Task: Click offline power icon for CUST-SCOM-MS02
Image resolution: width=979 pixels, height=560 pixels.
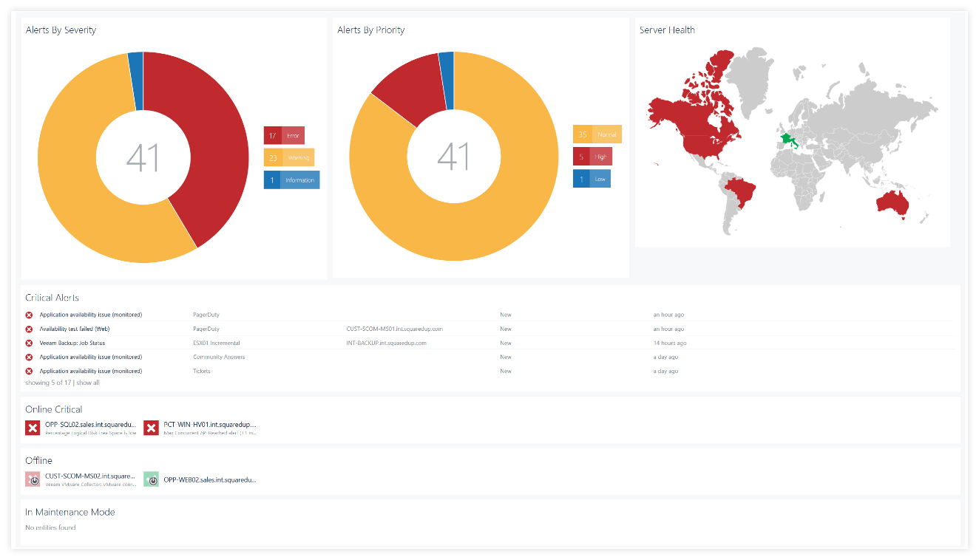Action: [33, 479]
